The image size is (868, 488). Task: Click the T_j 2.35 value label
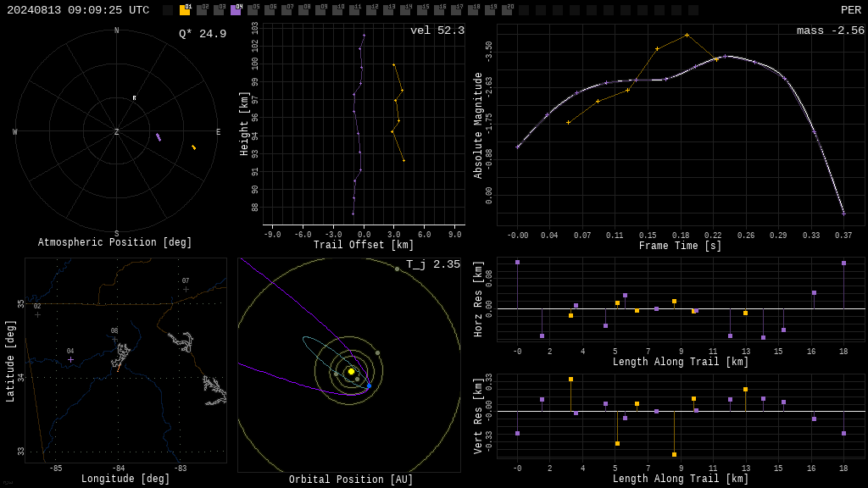[433, 264]
